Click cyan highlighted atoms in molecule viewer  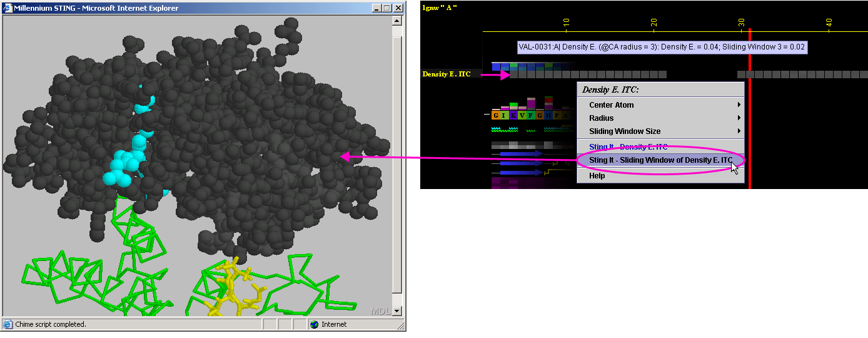(129, 161)
